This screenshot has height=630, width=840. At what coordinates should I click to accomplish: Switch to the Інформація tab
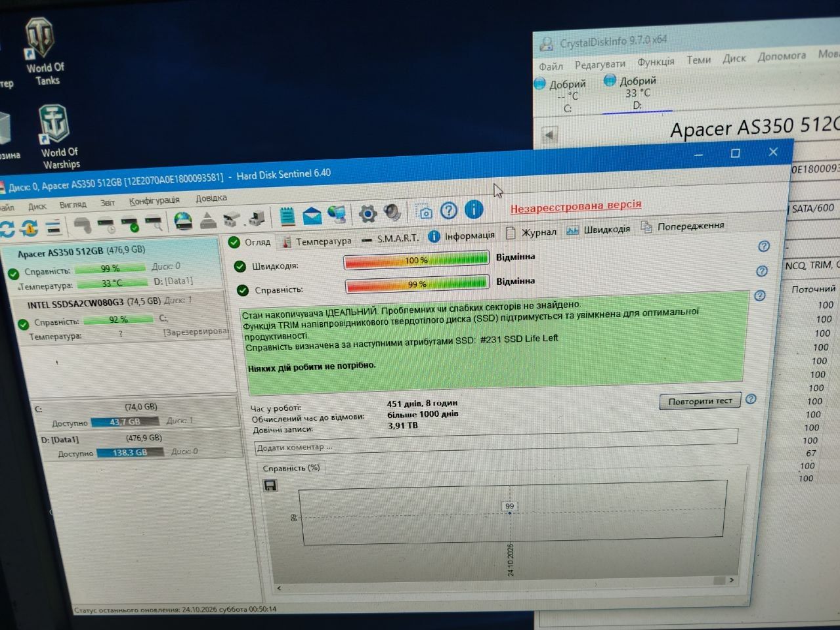click(461, 236)
